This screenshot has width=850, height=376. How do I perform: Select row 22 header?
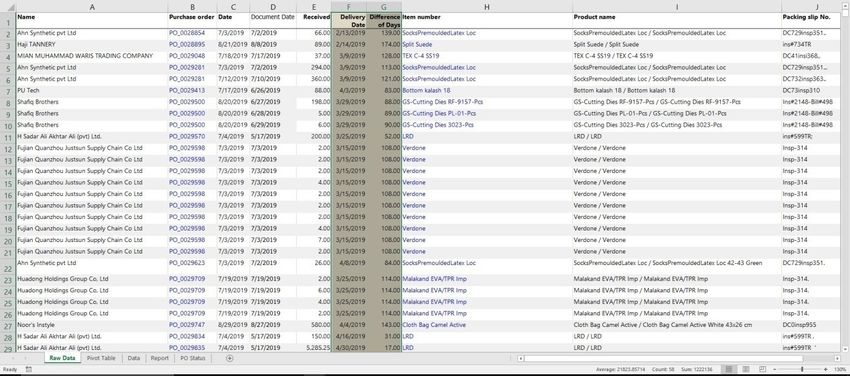(x=8, y=265)
